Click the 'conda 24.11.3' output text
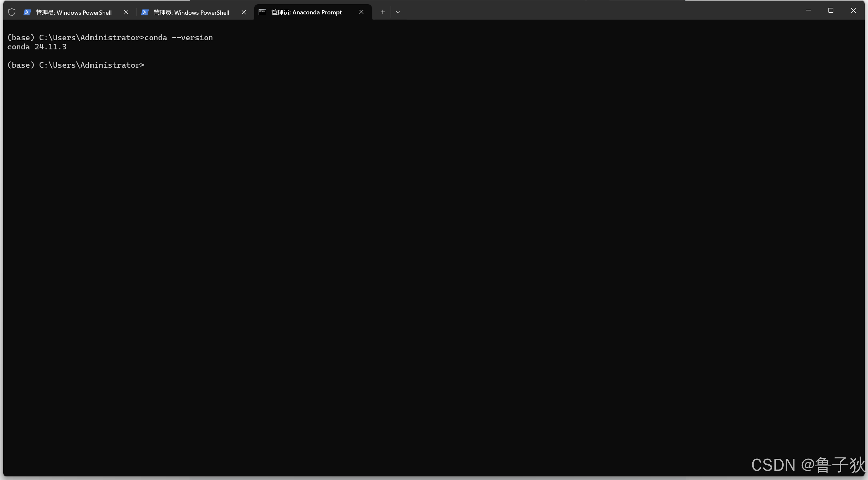 37,47
